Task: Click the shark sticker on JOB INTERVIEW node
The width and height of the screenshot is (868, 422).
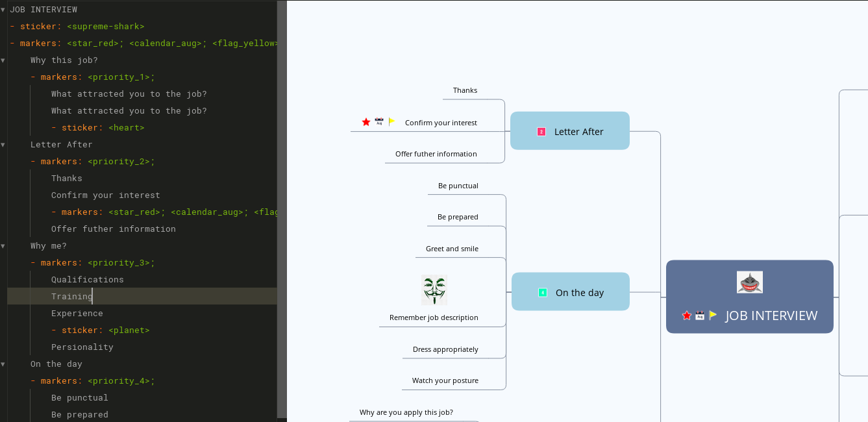Action: [750, 282]
